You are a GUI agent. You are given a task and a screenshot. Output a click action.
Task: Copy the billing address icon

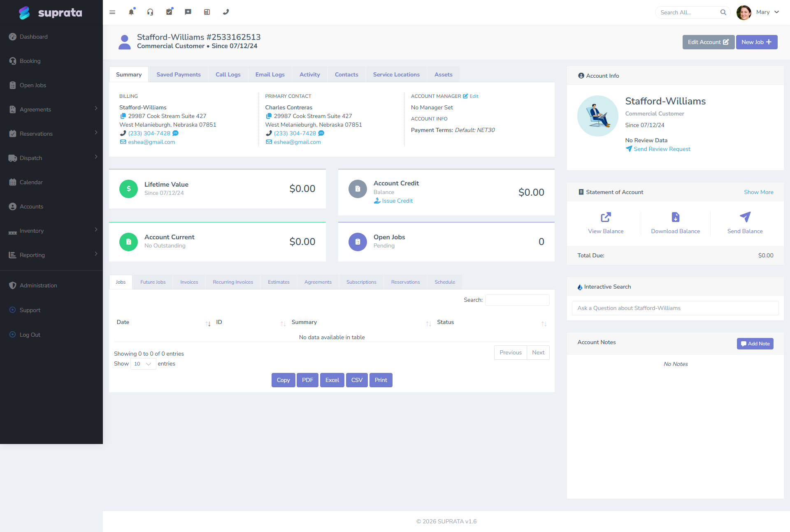click(123, 116)
